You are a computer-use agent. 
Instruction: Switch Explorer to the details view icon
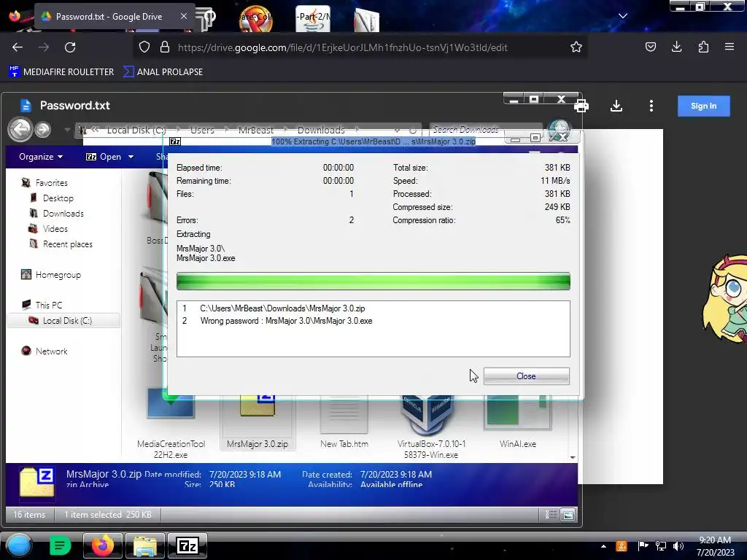pos(551,514)
